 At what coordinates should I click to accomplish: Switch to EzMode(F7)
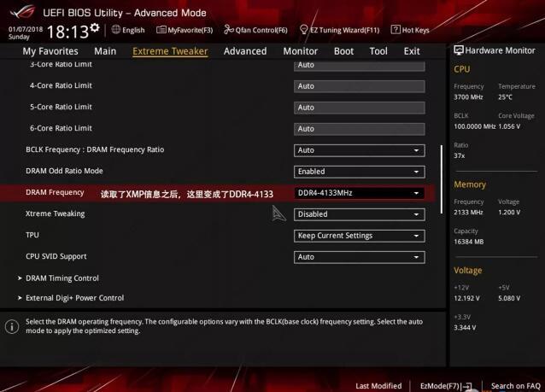click(444, 386)
